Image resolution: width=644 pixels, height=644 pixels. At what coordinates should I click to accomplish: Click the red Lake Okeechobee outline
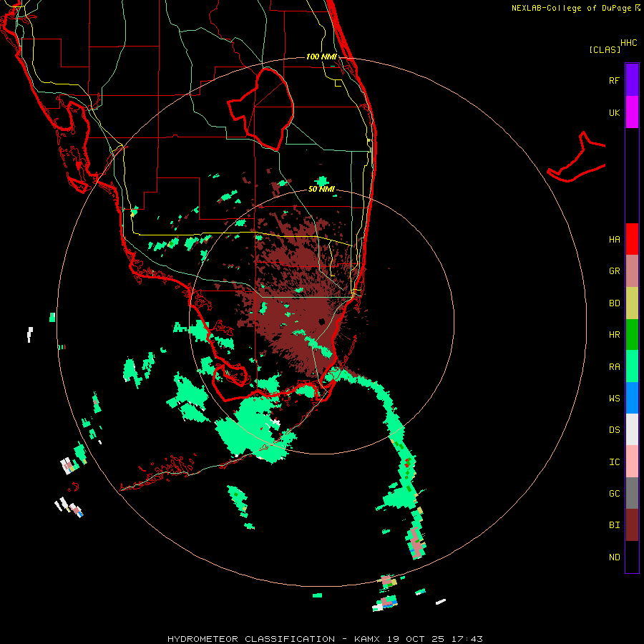click(x=261, y=109)
